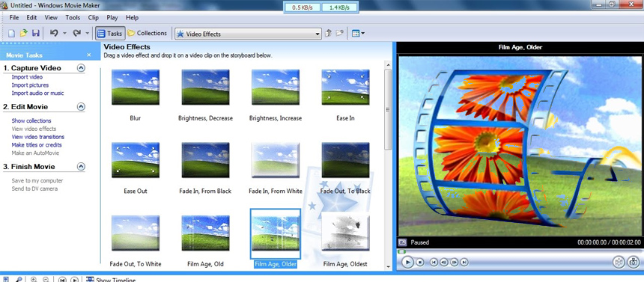The width and height of the screenshot is (644, 282).
Task: Open the Undo history dropdown arrow
Action: point(64,34)
